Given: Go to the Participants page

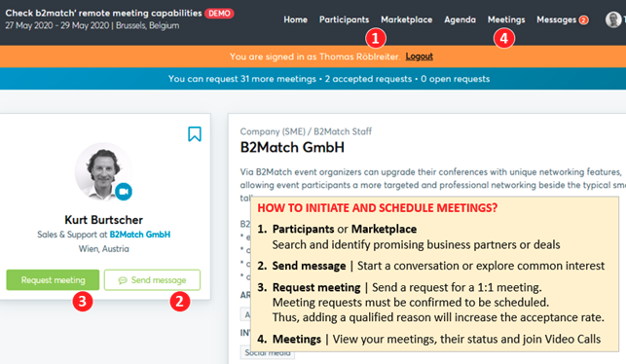Looking at the screenshot, I should tap(344, 19).
